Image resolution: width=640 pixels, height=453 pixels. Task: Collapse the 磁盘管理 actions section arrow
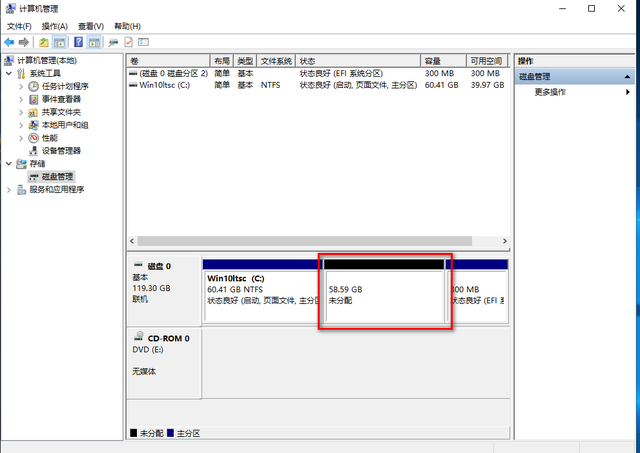(x=627, y=76)
